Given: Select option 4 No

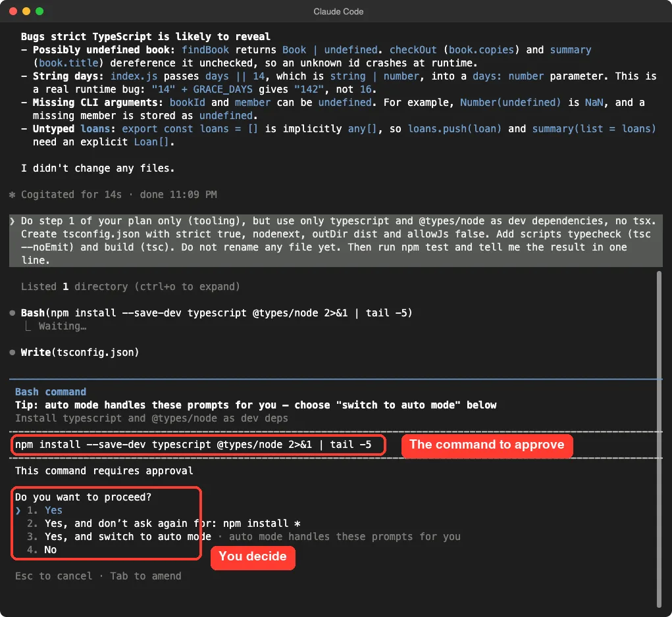Looking at the screenshot, I should (x=41, y=550).
